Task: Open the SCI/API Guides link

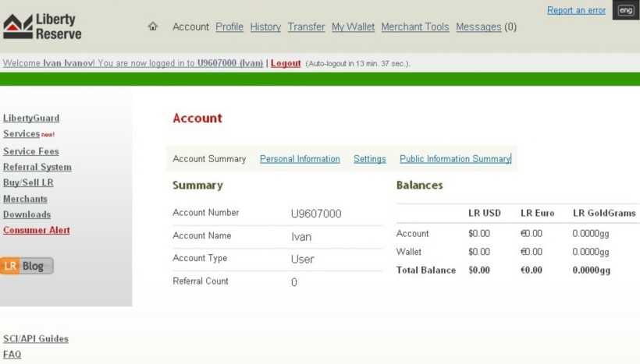Action: (36, 339)
